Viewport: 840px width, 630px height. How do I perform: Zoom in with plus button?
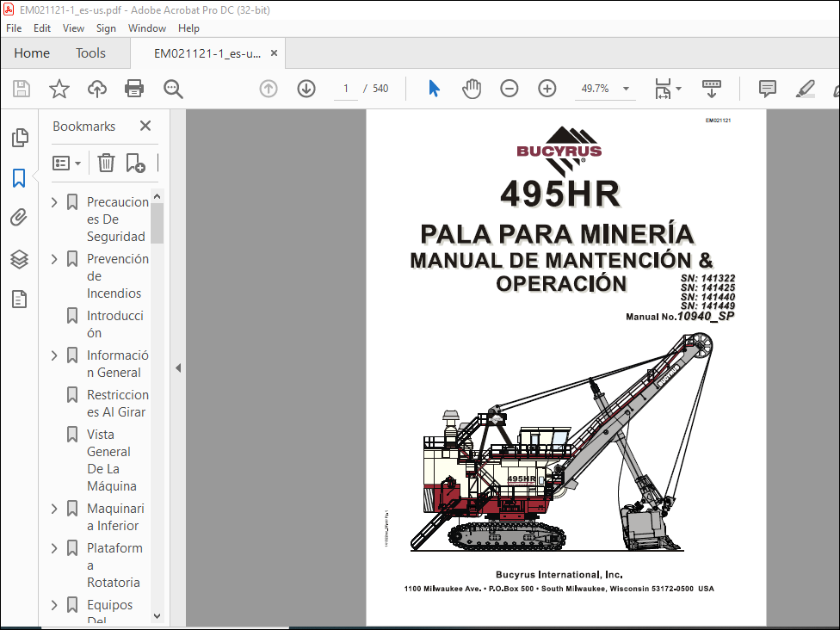pos(547,89)
